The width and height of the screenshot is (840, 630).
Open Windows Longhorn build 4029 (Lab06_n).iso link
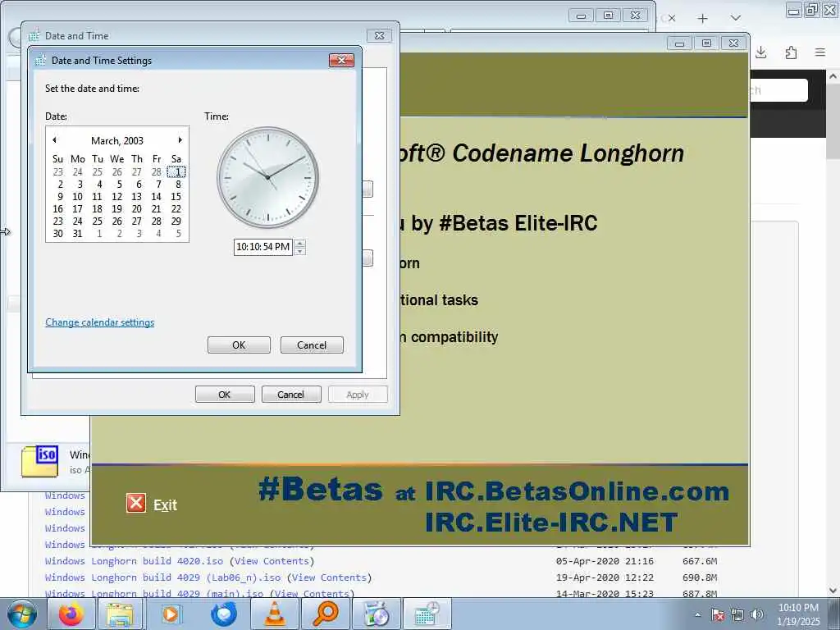(163, 577)
